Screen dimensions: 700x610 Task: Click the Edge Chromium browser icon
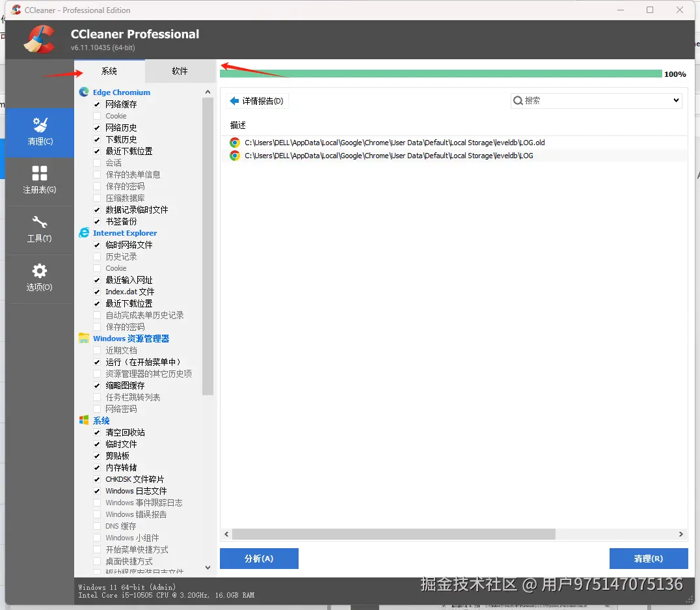tap(84, 92)
